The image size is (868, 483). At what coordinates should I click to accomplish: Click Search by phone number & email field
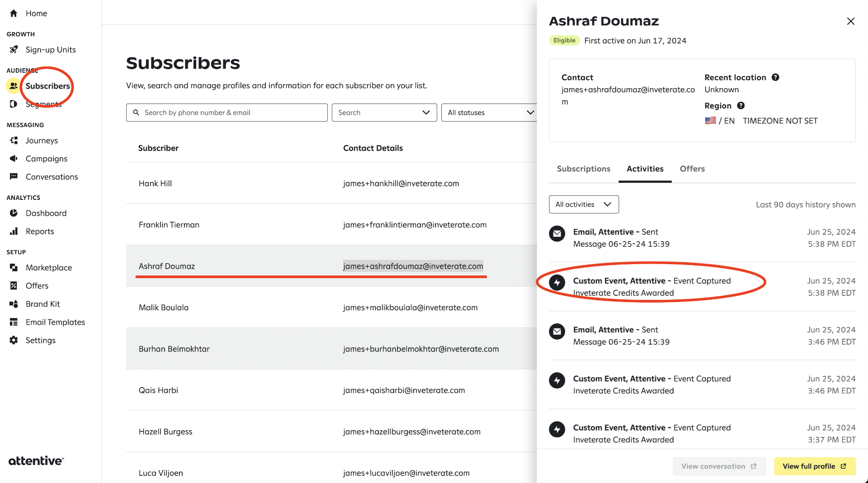coord(227,113)
